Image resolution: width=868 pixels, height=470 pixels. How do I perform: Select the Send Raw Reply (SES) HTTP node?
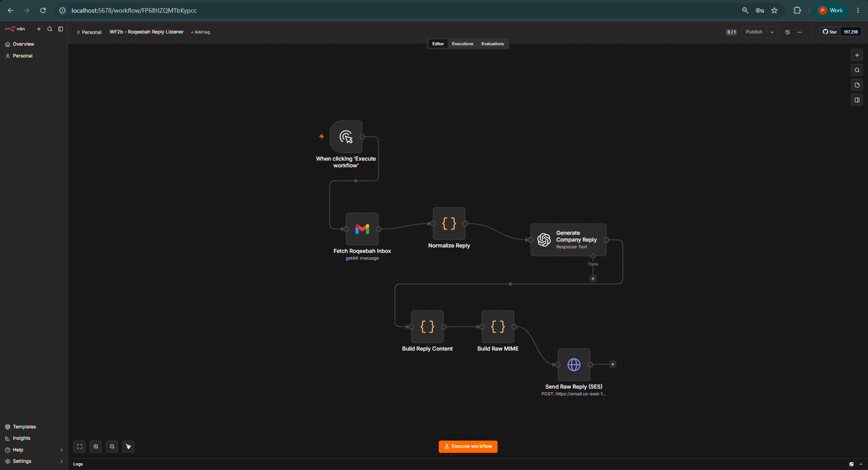click(574, 365)
